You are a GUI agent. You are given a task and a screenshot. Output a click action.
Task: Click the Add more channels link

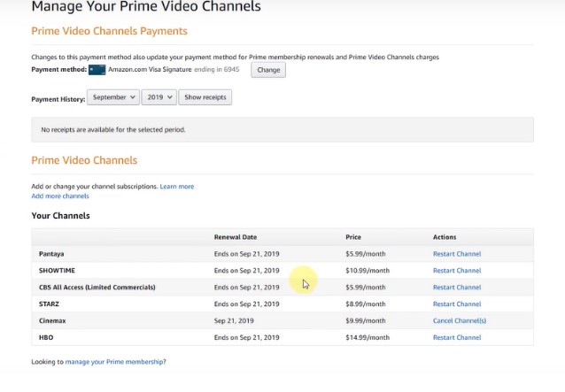(60, 196)
